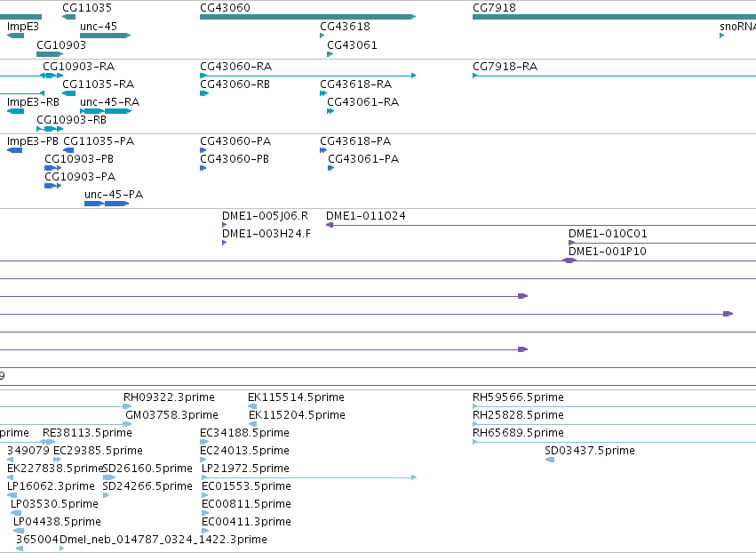The height and width of the screenshot is (553, 756).
Task: Open the DME1-010C01 BAC label
Action: (608, 234)
